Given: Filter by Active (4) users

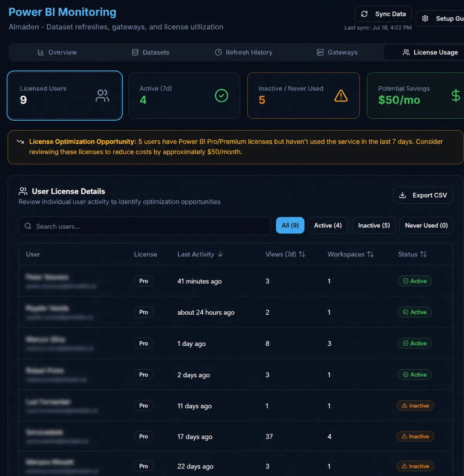Looking at the screenshot, I should click(328, 225).
